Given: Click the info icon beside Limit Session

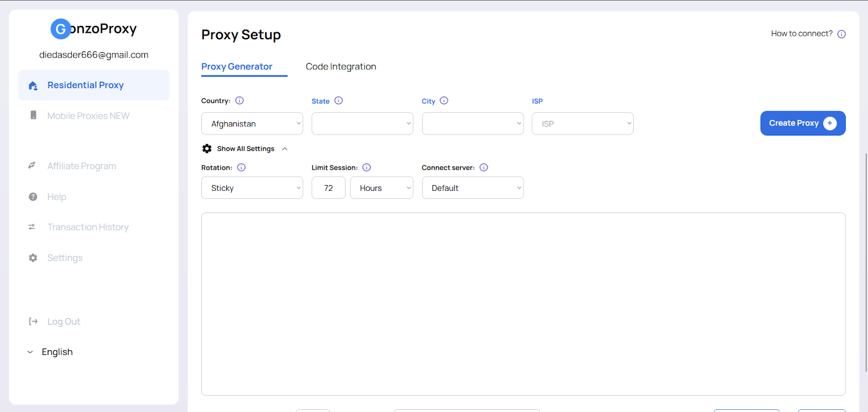Looking at the screenshot, I should [x=367, y=168].
